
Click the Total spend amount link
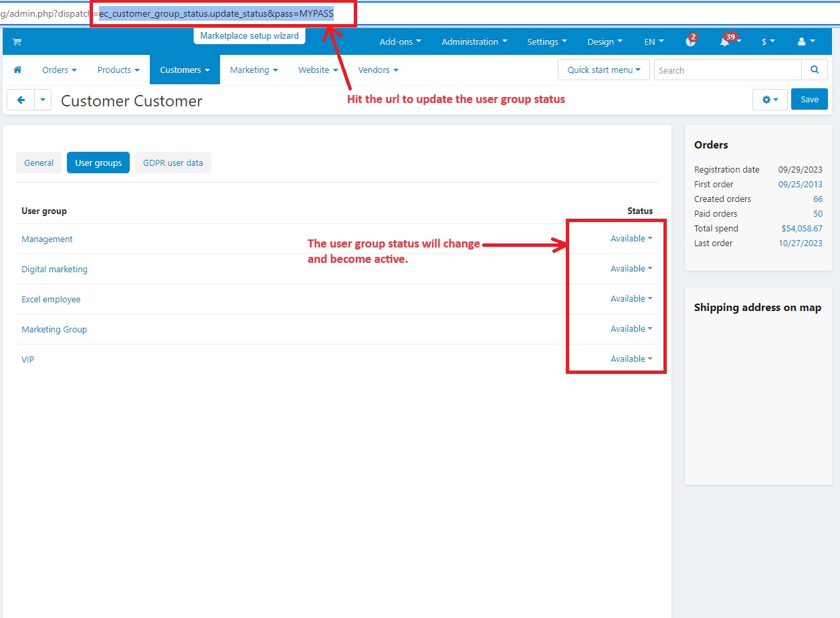(x=801, y=229)
